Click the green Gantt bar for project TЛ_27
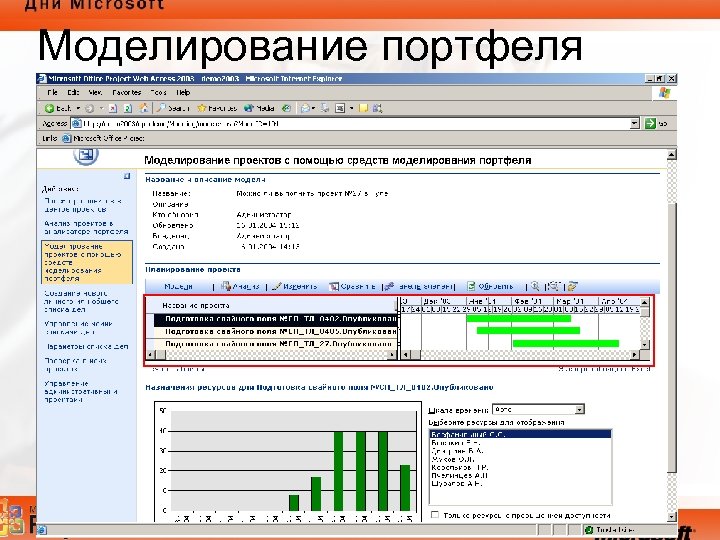 tap(566, 343)
